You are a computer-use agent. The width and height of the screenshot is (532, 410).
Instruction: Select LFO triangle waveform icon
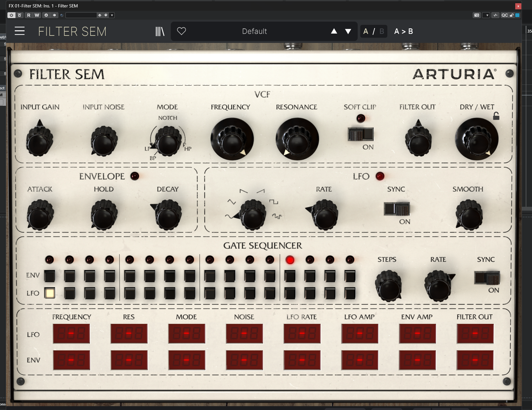(x=231, y=202)
